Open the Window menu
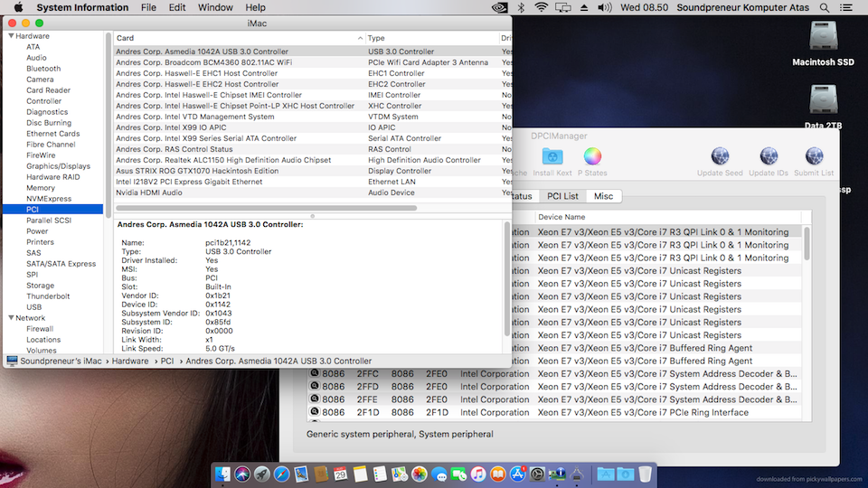Viewport: 868px width, 488px height. (215, 8)
